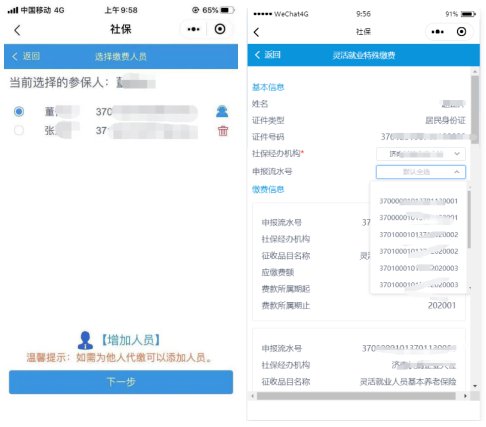
Task: Click the right page vertical scrollbar thumb
Action: pyautogui.click(x=475, y=109)
